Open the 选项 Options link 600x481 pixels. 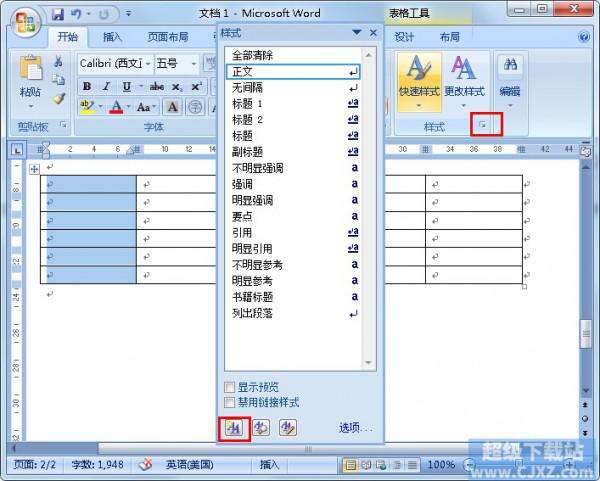355,428
